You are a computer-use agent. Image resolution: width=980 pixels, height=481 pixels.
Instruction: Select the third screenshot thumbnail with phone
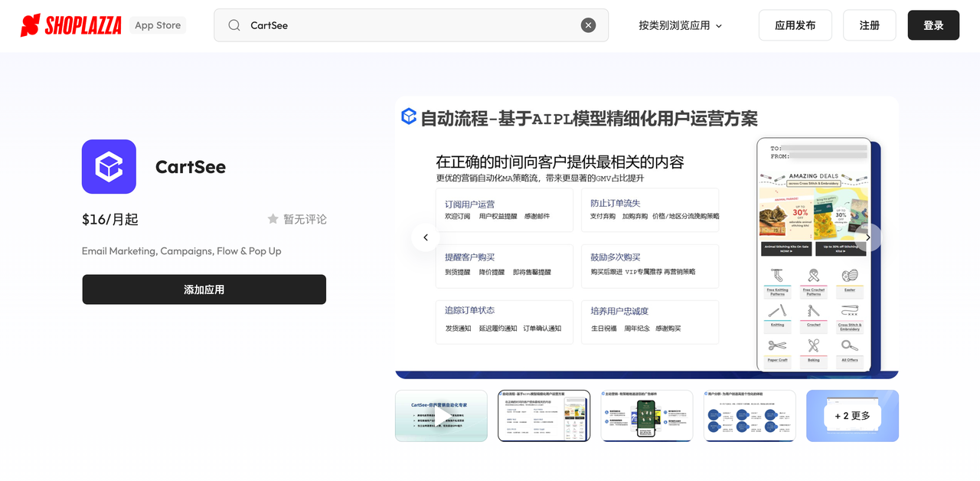click(x=647, y=416)
